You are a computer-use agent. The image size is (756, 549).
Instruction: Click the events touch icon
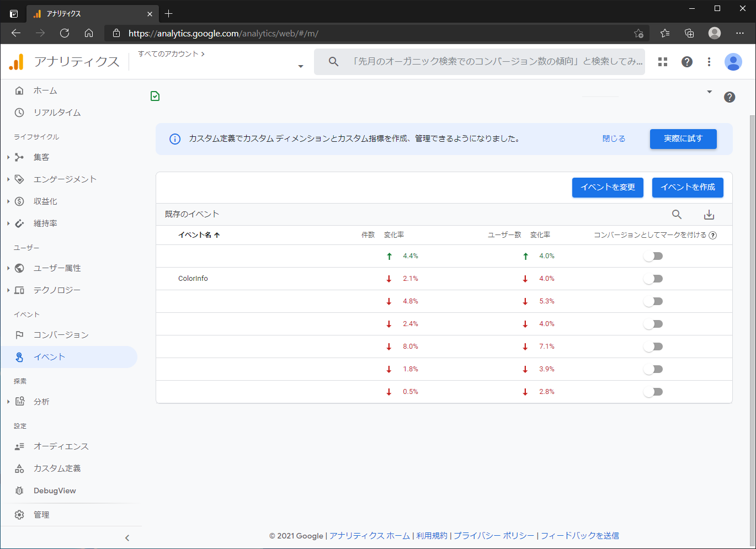click(x=19, y=357)
